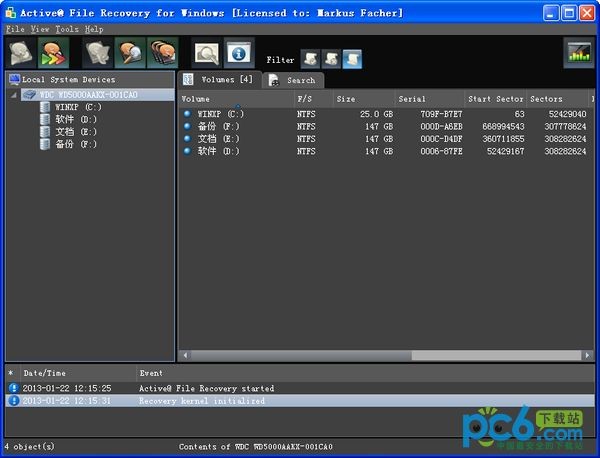Click start sector value 360711855
The image size is (600, 458).
point(503,139)
